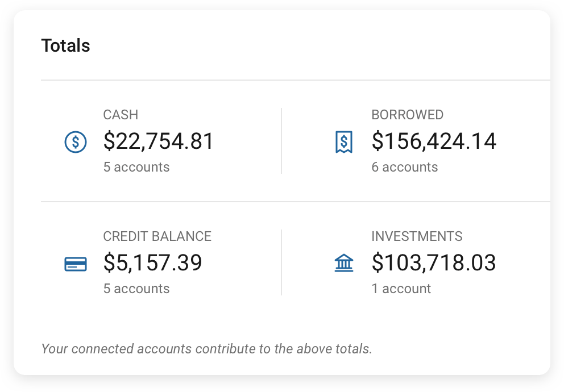Click the connected accounts footer note
Screen dimensions: 564x392
pyautogui.click(x=206, y=348)
